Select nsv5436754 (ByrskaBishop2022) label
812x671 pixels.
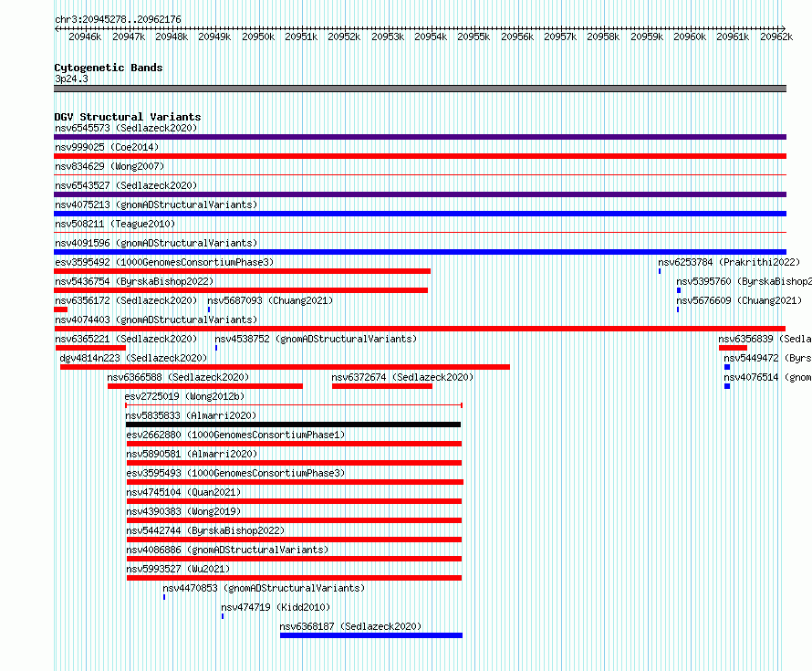click(x=134, y=281)
